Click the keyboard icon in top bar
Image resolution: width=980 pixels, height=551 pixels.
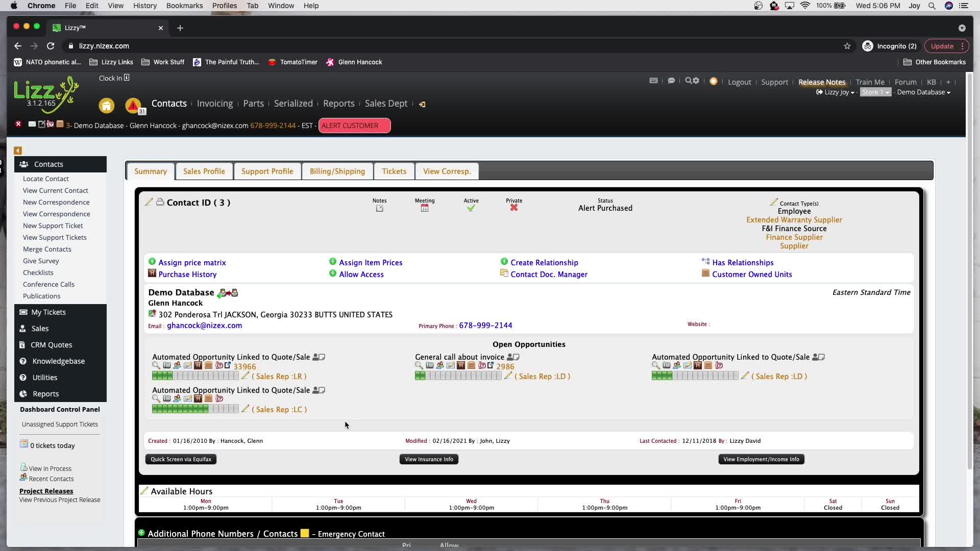point(653,81)
